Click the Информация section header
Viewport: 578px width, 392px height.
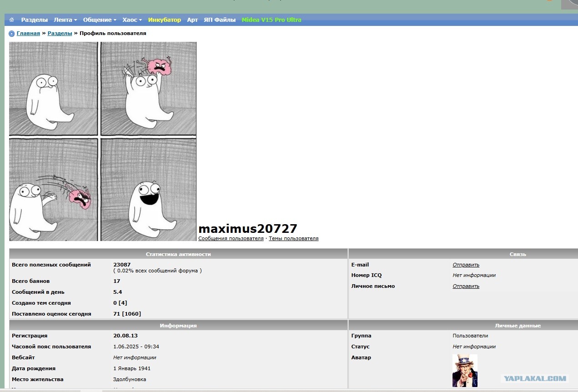pyautogui.click(x=178, y=326)
